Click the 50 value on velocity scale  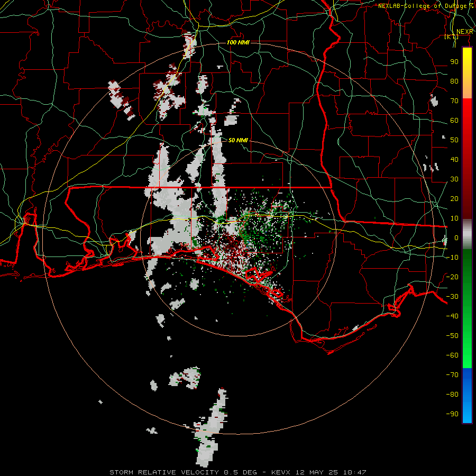click(x=454, y=140)
